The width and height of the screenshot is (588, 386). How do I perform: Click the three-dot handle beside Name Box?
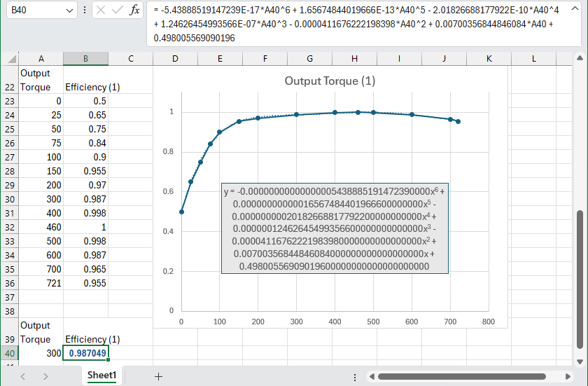point(85,11)
